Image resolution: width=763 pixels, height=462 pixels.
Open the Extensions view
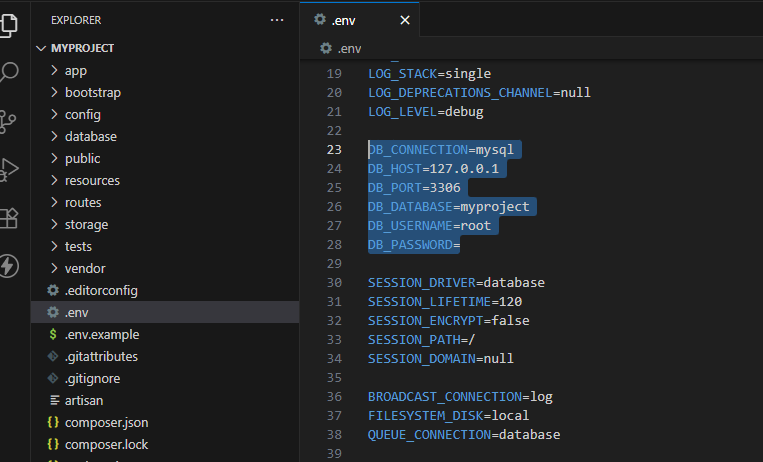(x=9, y=217)
